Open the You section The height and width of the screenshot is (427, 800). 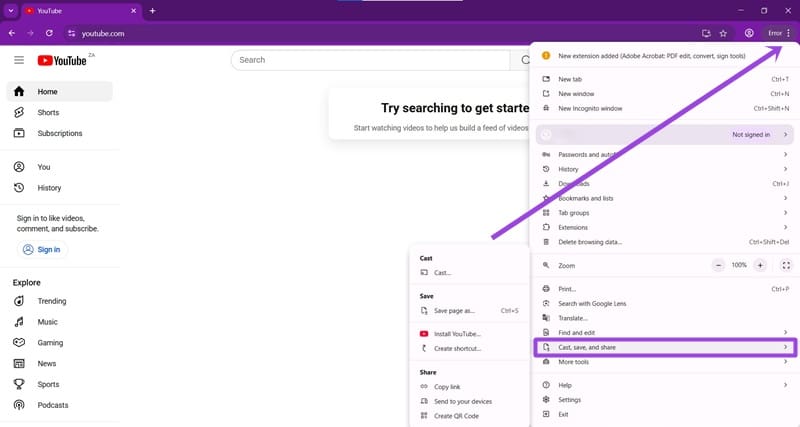60,167
